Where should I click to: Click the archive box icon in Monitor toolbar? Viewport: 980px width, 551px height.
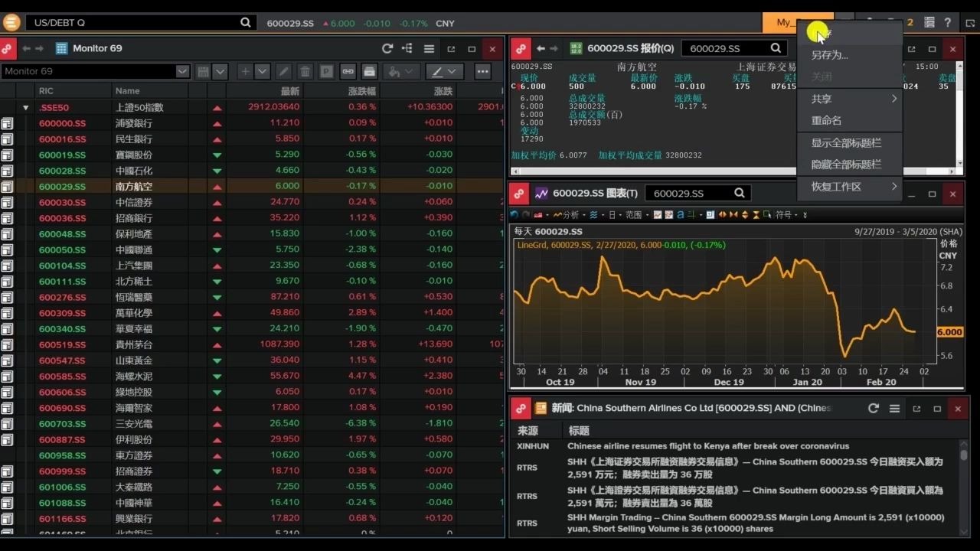pos(369,71)
